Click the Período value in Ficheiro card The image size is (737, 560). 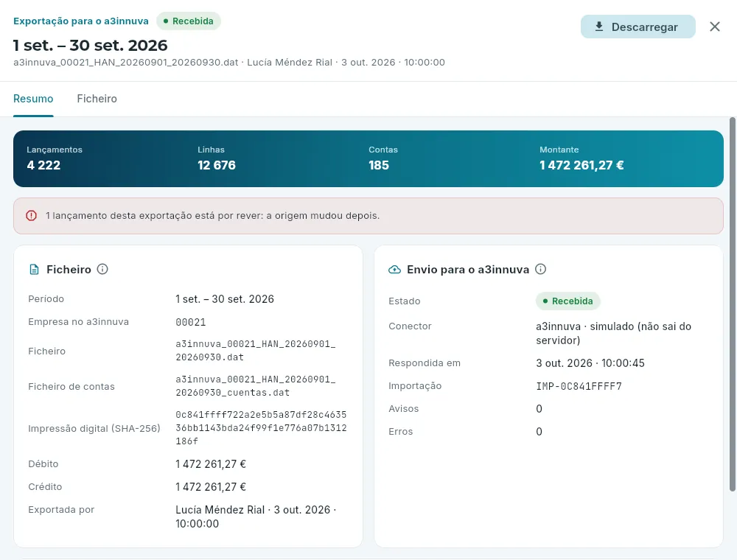coord(225,299)
